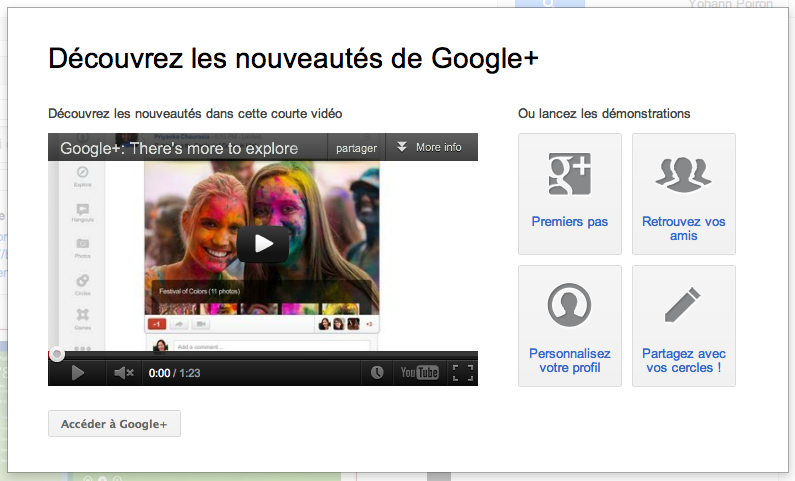This screenshot has width=795, height=481.
Task: Click the video progress slider handle
Action: (x=57, y=354)
